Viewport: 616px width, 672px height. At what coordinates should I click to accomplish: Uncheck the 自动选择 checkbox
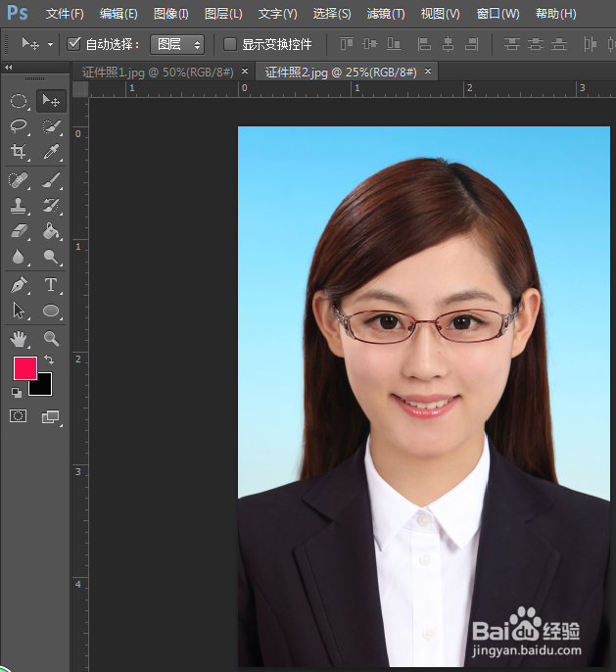click(x=73, y=44)
